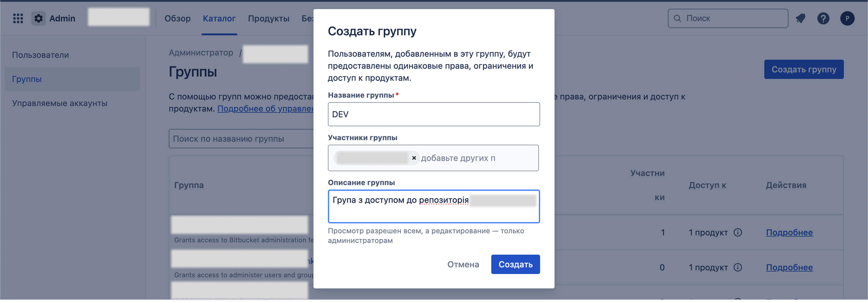Open the Подробнее об управлении link
This screenshot has height=302, width=868.
coord(266,109)
